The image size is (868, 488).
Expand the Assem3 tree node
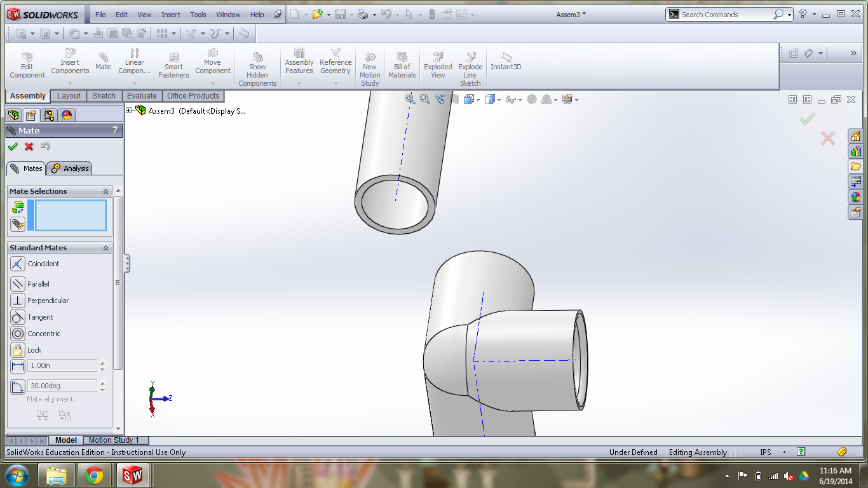129,111
